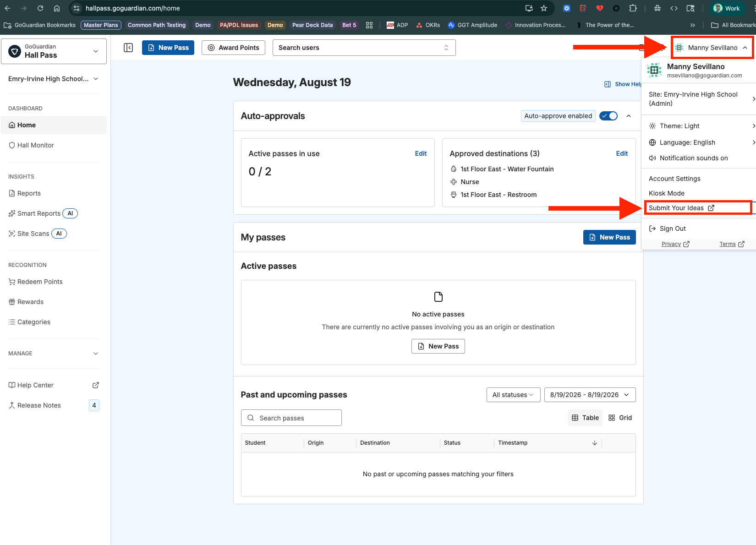Edit Approved destinations list
The image size is (756, 545).
(622, 153)
